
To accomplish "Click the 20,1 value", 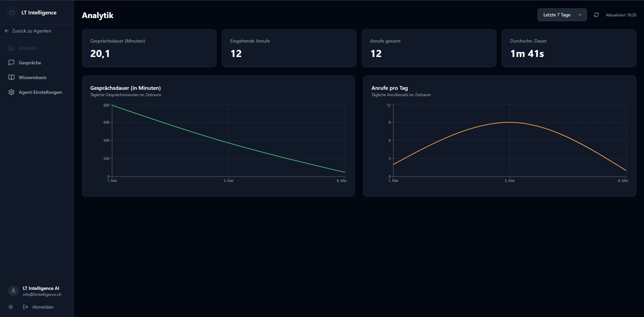I will 100,54.
